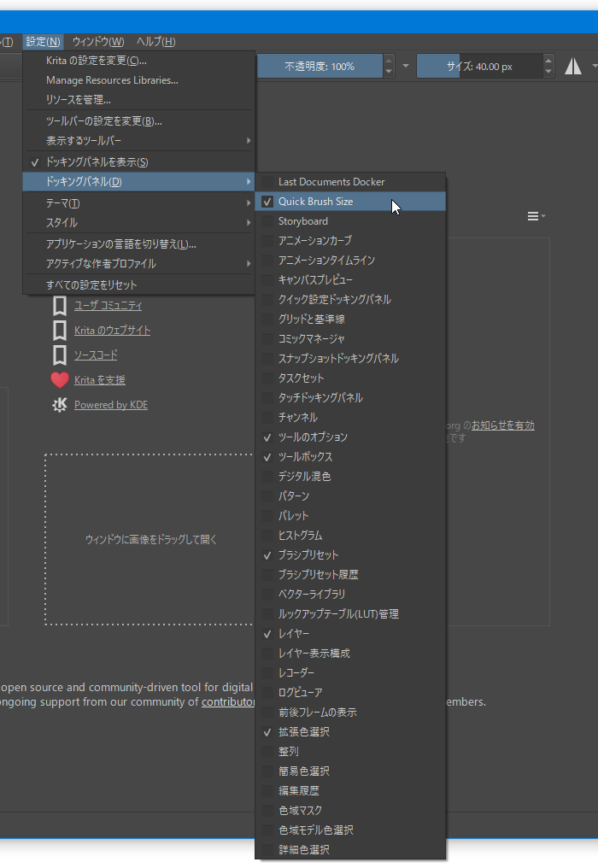Click the image drop area ウィンドウに画像をドラッグして開く
This screenshot has width=598, height=868.
click(x=150, y=539)
